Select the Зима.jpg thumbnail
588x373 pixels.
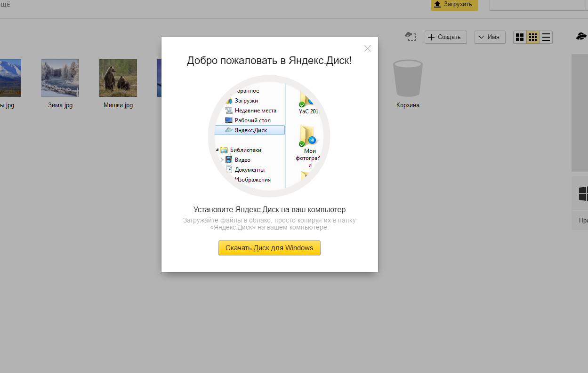point(60,78)
